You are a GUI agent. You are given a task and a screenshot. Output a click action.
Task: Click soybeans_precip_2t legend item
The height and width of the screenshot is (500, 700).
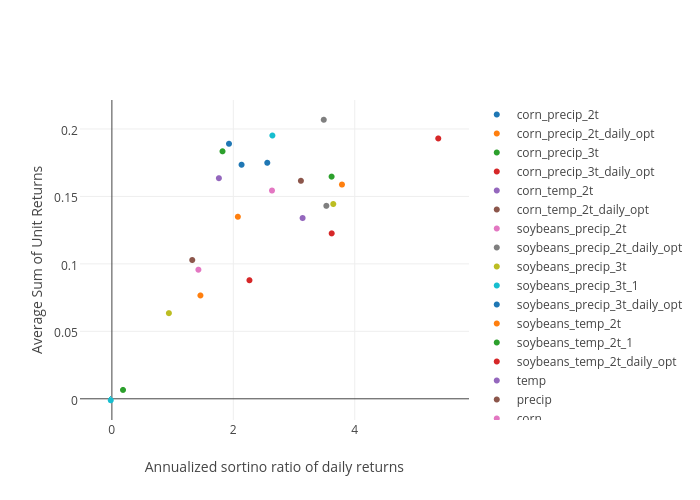pyautogui.click(x=571, y=228)
